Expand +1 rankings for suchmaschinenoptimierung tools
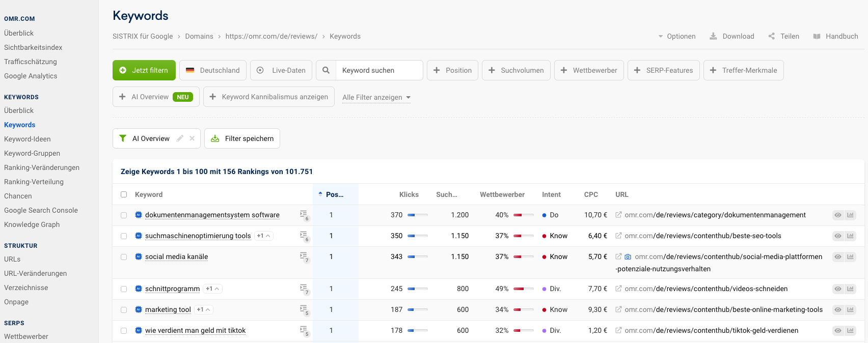Image resolution: width=868 pixels, height=343 pixels. coord(264,236)
